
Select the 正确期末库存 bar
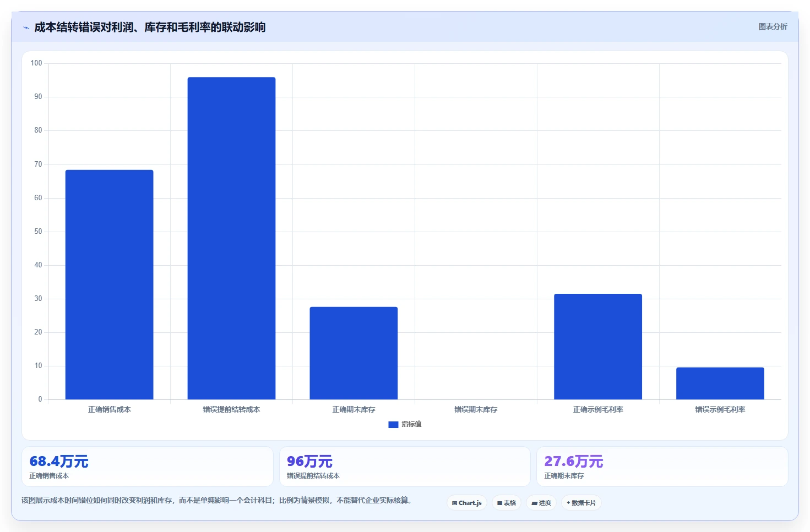[354, 353]
